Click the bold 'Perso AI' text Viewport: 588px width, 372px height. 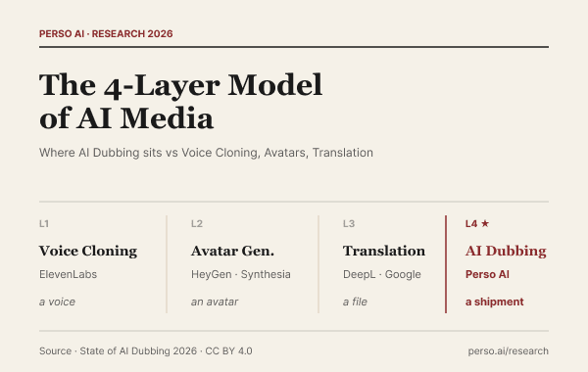click(x=487, y=274)
